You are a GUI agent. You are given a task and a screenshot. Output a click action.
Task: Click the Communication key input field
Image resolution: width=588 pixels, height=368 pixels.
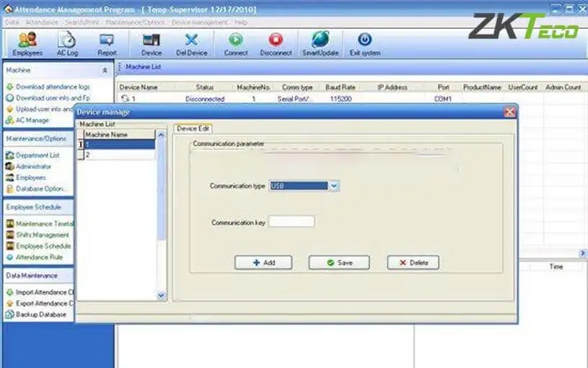coord(291,222)
